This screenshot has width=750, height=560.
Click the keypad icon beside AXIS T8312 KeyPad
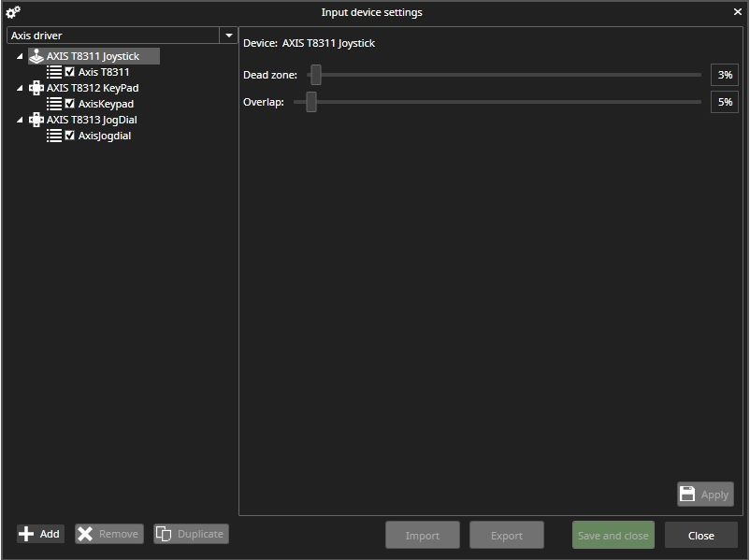point(36,88)
